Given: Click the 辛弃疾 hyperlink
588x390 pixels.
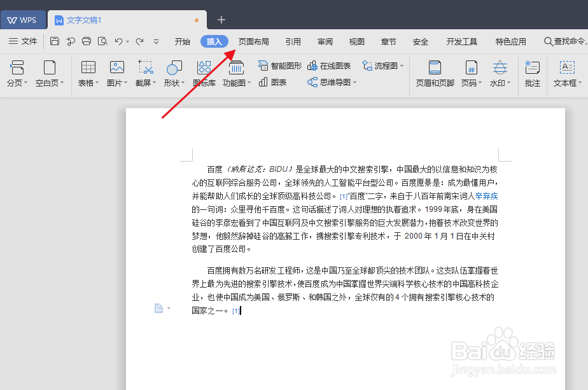Looking at the screenshot, I should pos(486,196).
